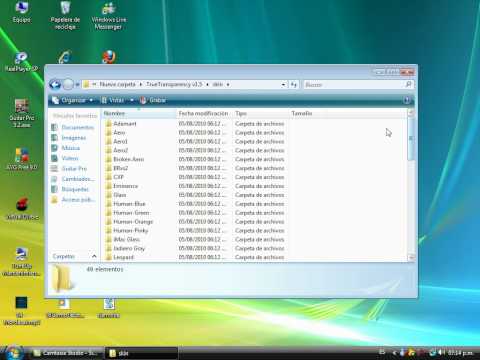Viewport: 480px width, 360px height.
Task: Expand arrow after TrueTransparency breadcrumb
Action: (207, 85)
